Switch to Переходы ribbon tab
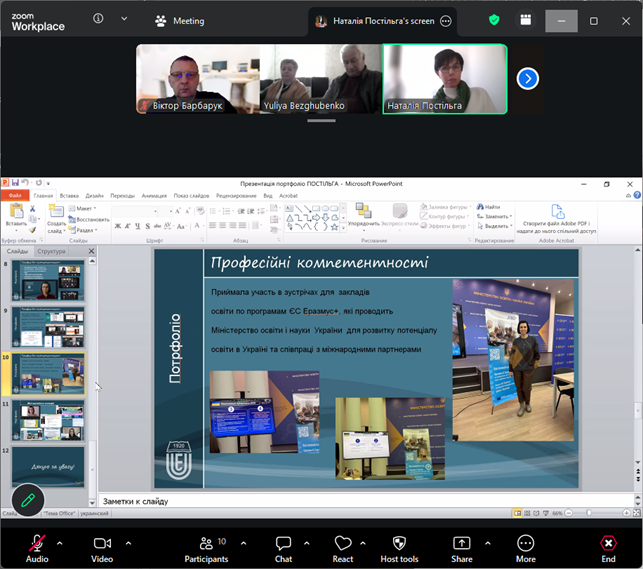Screen dimensions: 643x569 (x=122, y=196)
